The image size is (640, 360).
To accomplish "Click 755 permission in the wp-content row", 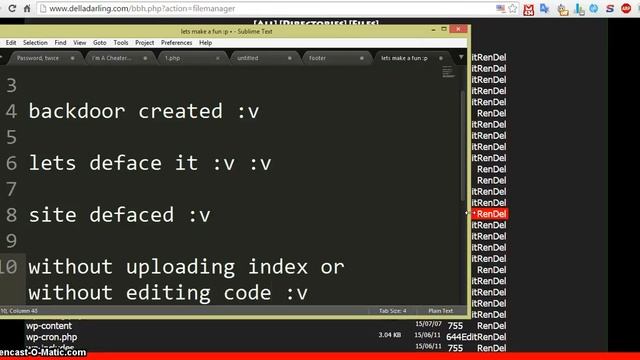I will tap(455, 326).
